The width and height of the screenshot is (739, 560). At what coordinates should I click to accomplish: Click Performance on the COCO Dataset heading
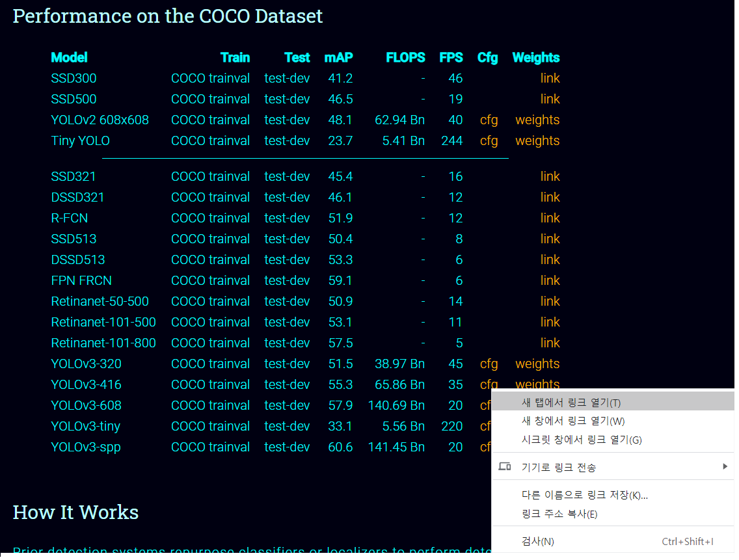click(x=167, y=16)
